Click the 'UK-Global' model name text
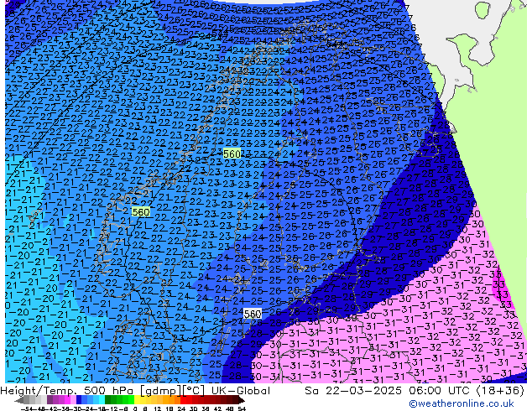Image resolution: width=532 pixels, height=411 pixels. [241, 391]
